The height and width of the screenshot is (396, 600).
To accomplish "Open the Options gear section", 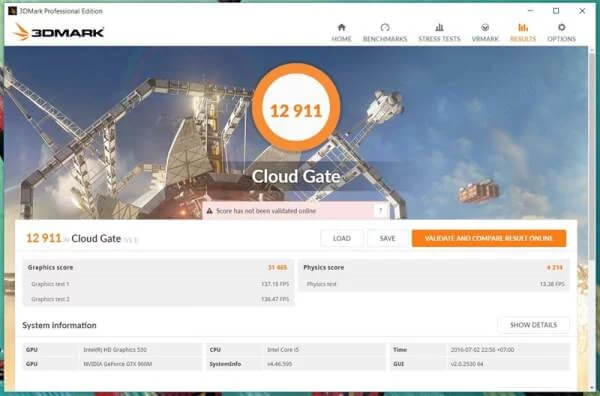I will (x=561, y=33).
